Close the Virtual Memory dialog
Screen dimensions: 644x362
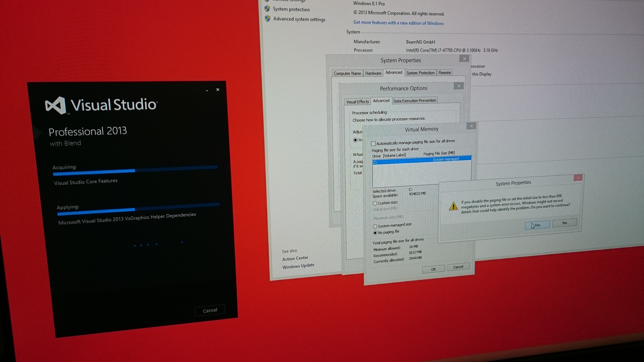[471, 126]
